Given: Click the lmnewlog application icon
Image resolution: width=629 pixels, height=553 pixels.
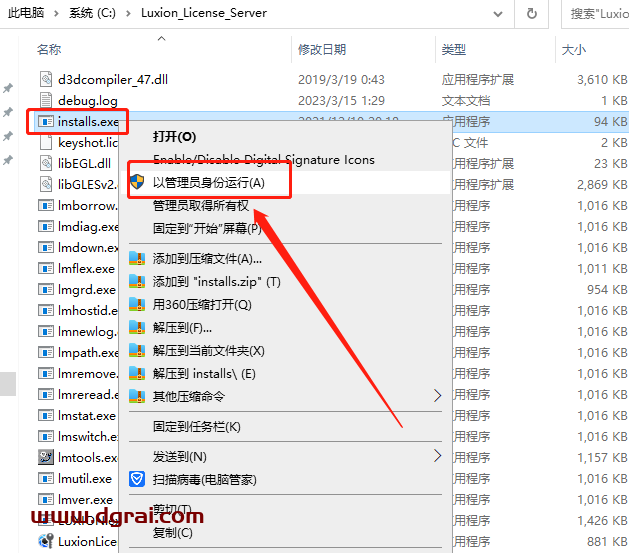Looking at the screenshot, I should click(46, 332).
